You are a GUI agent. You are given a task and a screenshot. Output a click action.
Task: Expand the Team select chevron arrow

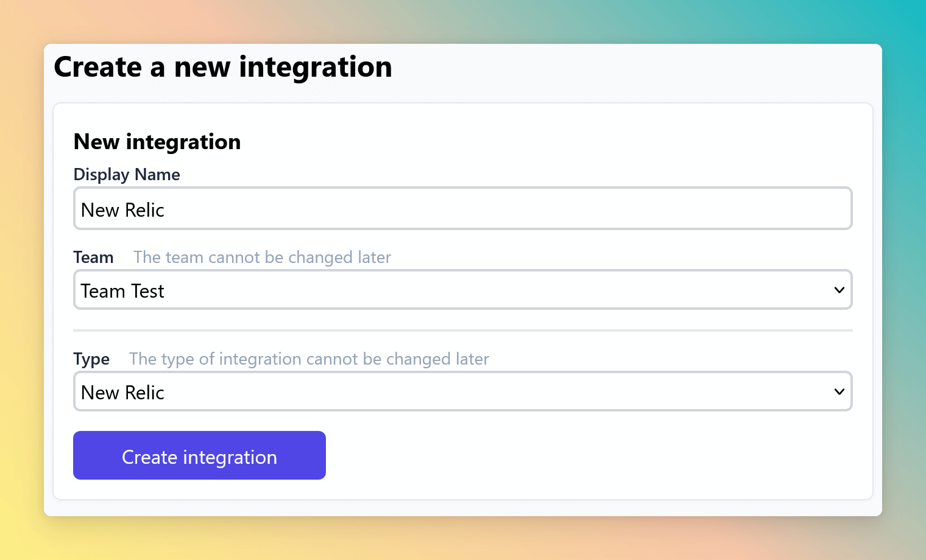click(839, 290)
